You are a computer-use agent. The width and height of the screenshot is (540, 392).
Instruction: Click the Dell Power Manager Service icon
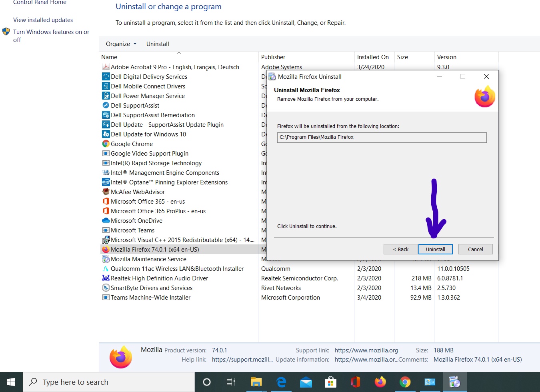tap(106, 96)
